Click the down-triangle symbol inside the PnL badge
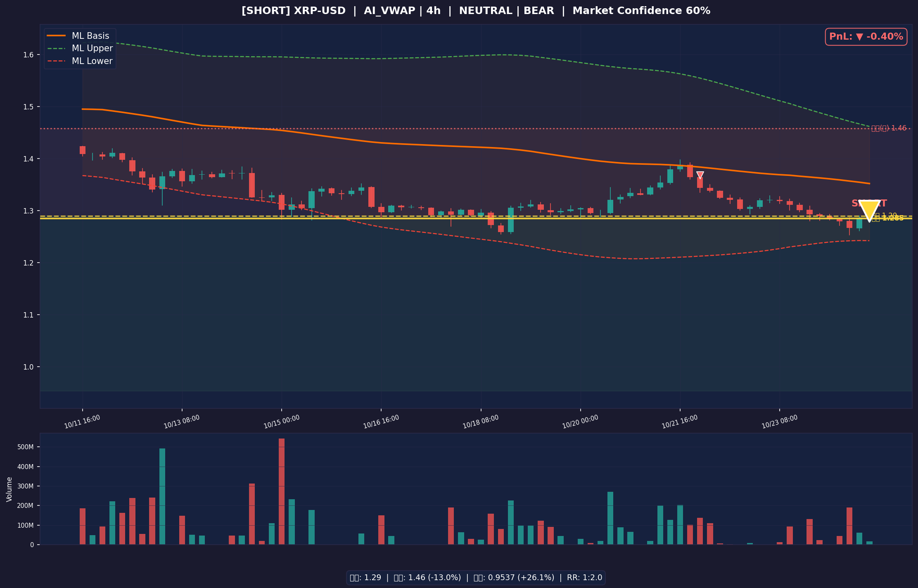 [859, 37]
